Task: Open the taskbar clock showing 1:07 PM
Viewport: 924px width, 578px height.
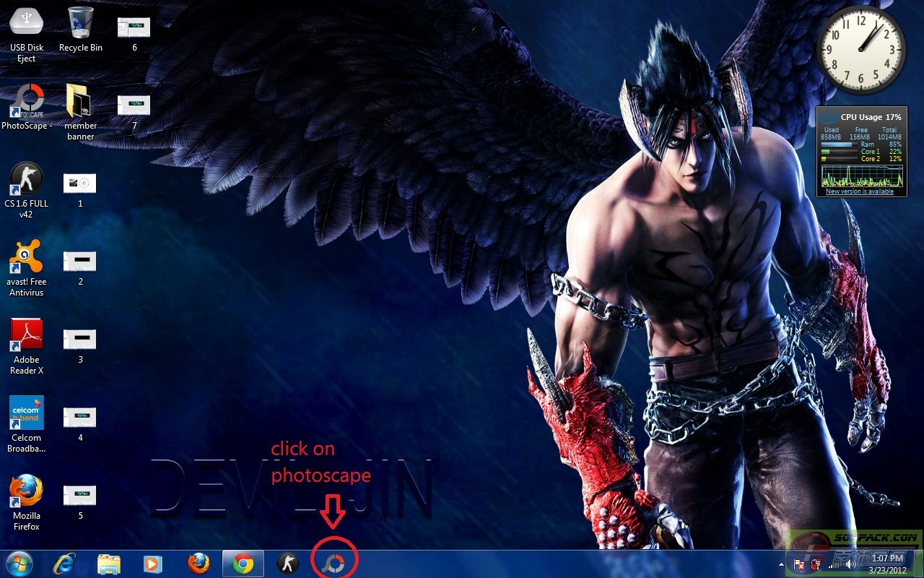Action: pos(887,564)
